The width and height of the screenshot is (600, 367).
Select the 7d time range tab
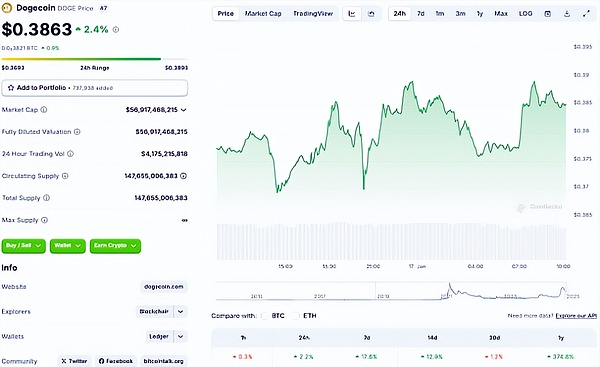421,14
